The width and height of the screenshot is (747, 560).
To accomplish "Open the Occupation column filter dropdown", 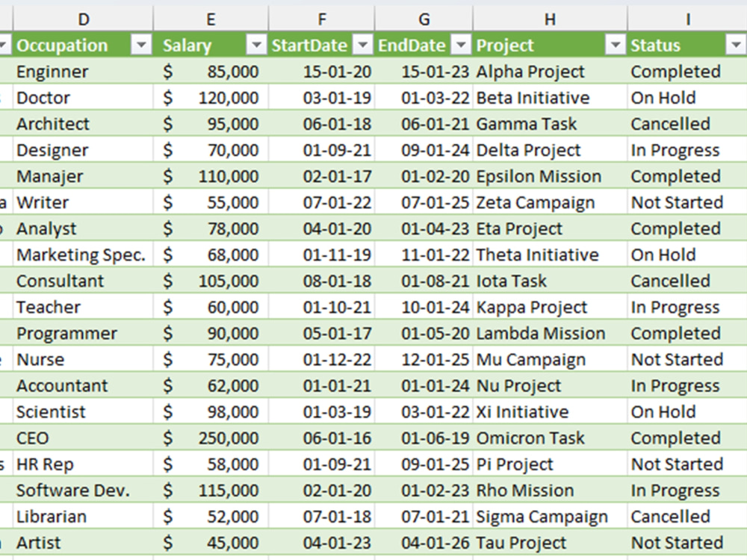I will coord(141,46).
